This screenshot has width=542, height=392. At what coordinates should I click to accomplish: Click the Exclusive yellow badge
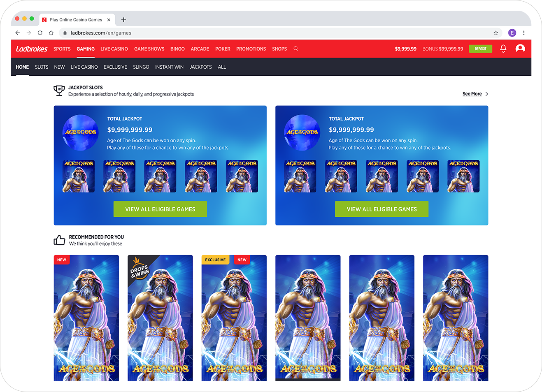[215, 260]
